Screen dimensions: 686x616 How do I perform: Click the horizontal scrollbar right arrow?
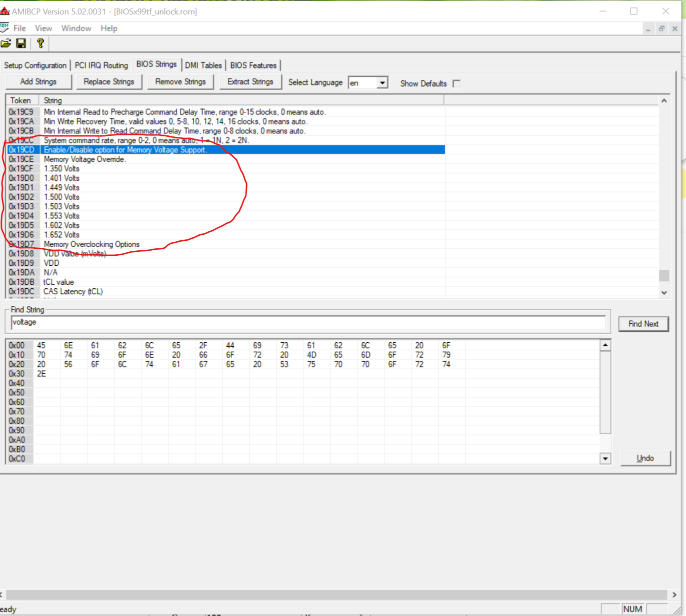click(x=674, y=595)
